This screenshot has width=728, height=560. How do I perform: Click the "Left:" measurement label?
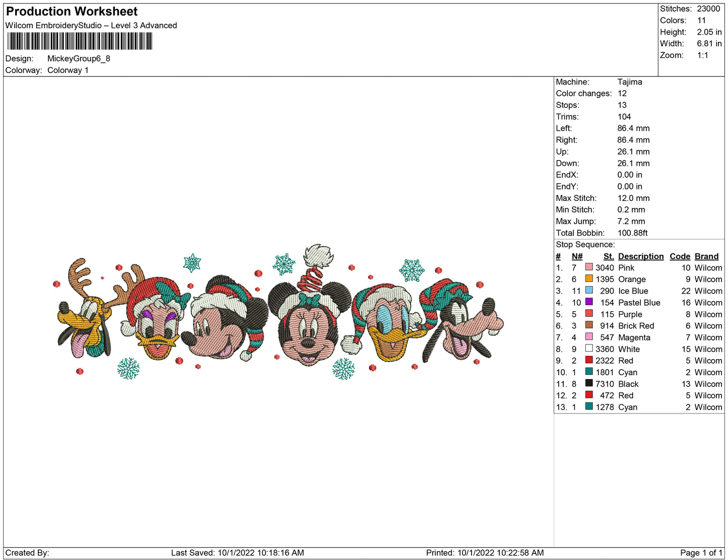tap(564, 128)
